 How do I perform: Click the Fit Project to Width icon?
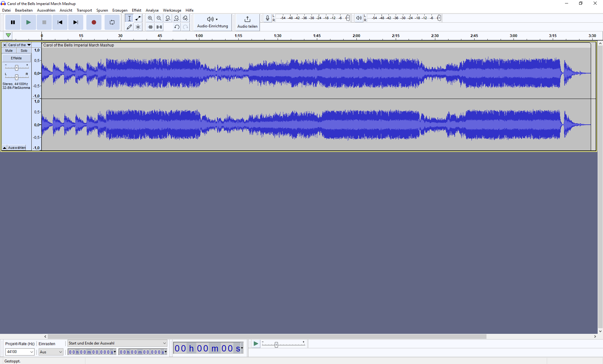177,18
